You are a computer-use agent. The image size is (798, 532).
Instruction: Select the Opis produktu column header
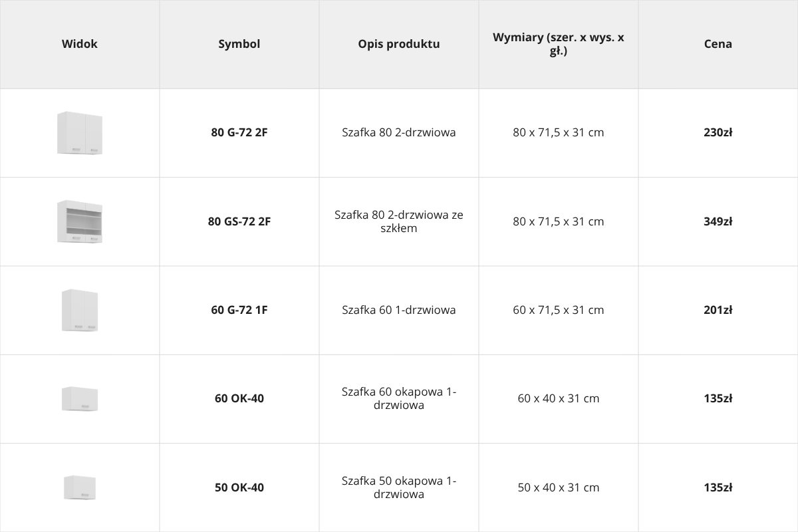(x=399, y=44)
